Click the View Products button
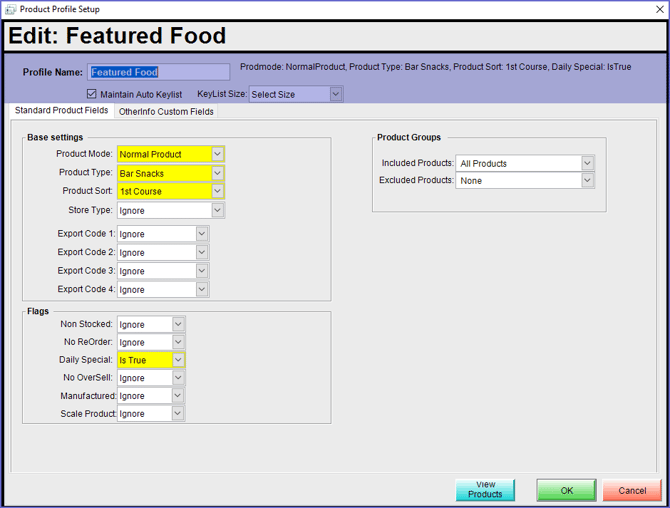The width and height of the screenshot is (670, 508). point(485,489)
